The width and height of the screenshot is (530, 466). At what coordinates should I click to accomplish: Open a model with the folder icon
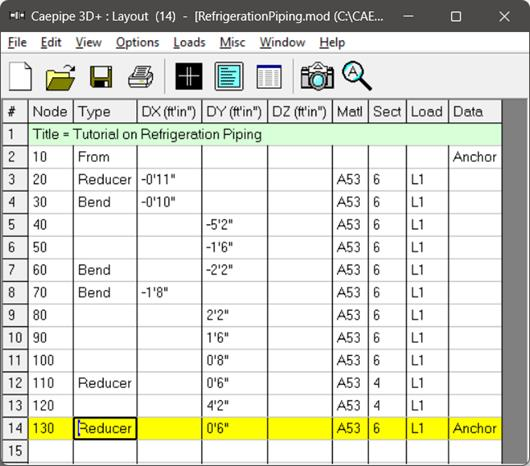tap(61, 77)
